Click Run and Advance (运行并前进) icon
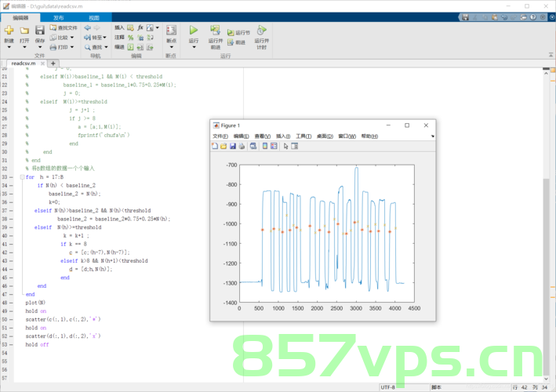This screenshot has width=556, height=392. (215, 31)
